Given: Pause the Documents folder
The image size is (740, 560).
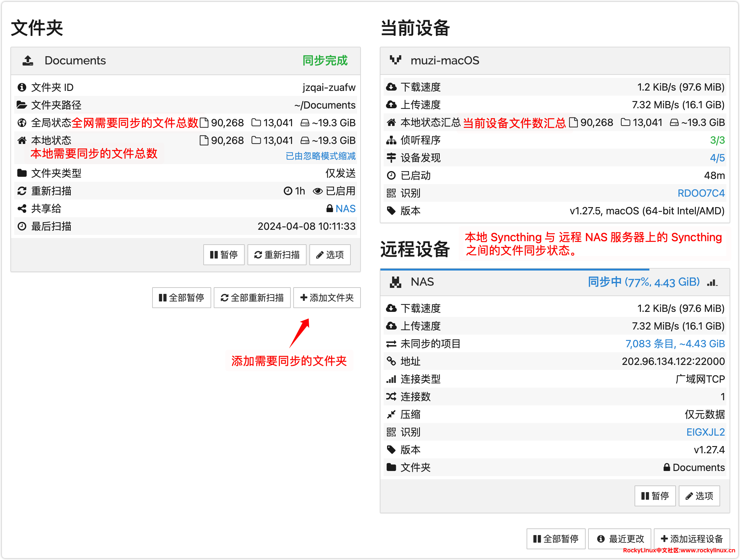Looking at the screenshot, I should coord(224,255).
